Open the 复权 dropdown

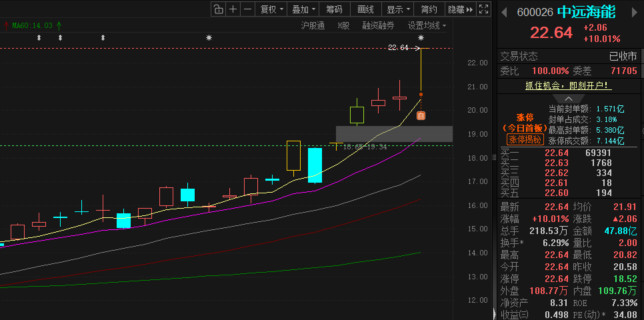(x=271, y=9)
